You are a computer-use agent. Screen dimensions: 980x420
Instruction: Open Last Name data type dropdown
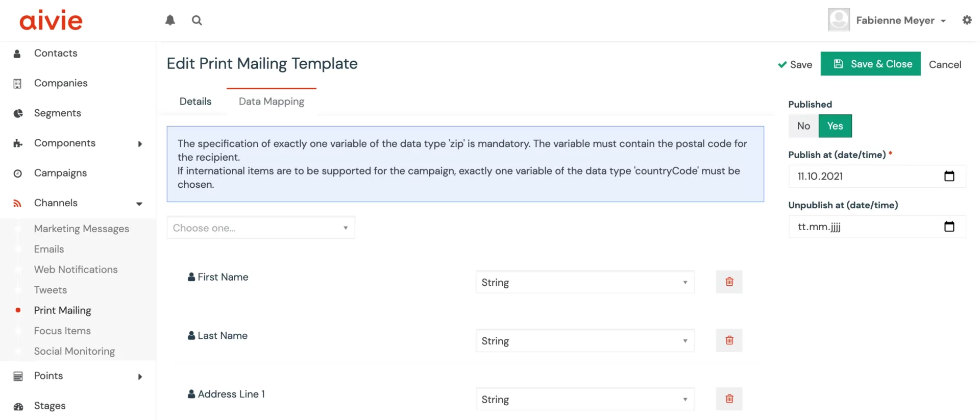pyautogui.click(x=585, y=340)
